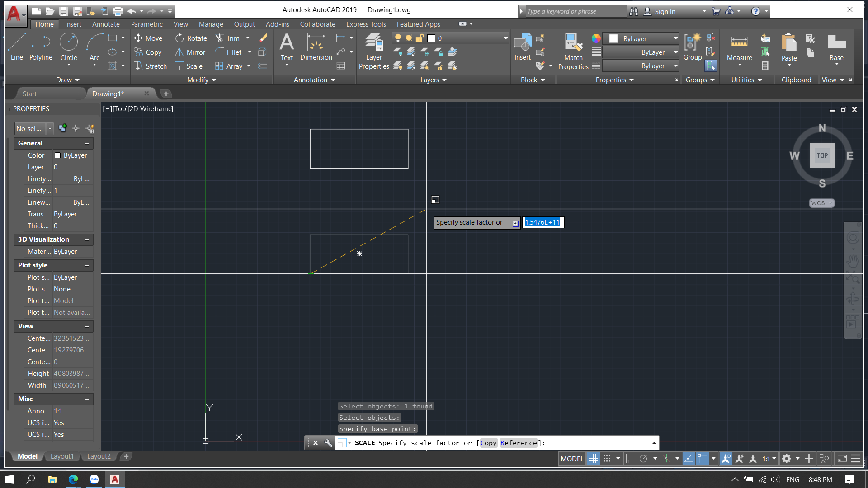The width and height of the screenshot is (868, 488).
Task: Toggle snap mode in status bar
Action: (x=607, y=459)
